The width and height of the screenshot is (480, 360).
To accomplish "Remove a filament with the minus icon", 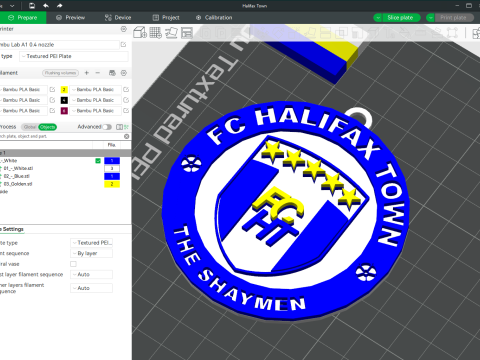I will click(98, 73).
